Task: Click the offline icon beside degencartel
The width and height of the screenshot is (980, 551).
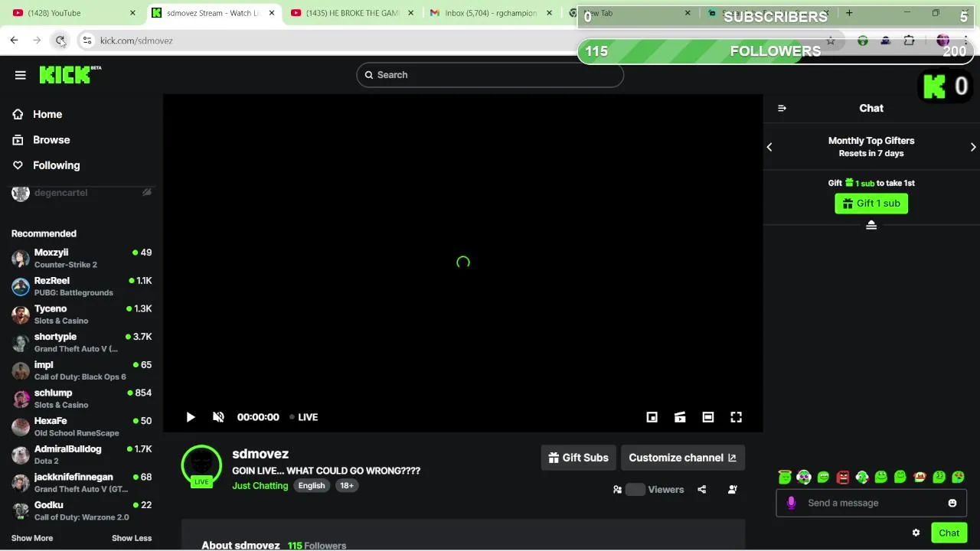Action: click(147, 193)
